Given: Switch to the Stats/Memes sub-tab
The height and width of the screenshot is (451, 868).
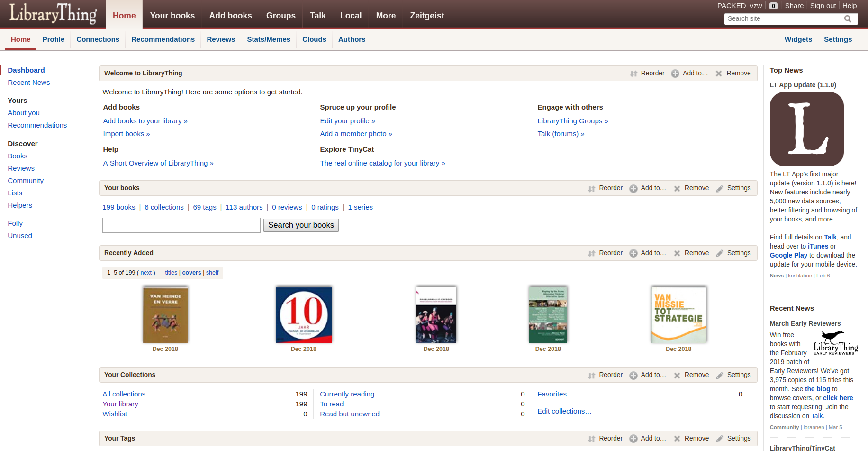Looking at the screenshot, I should click(268, 39).
